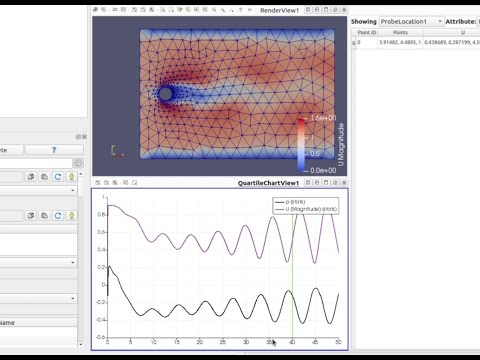Enable subtract-selection modifier in chart view toolbar

click(x=106, y=183)
